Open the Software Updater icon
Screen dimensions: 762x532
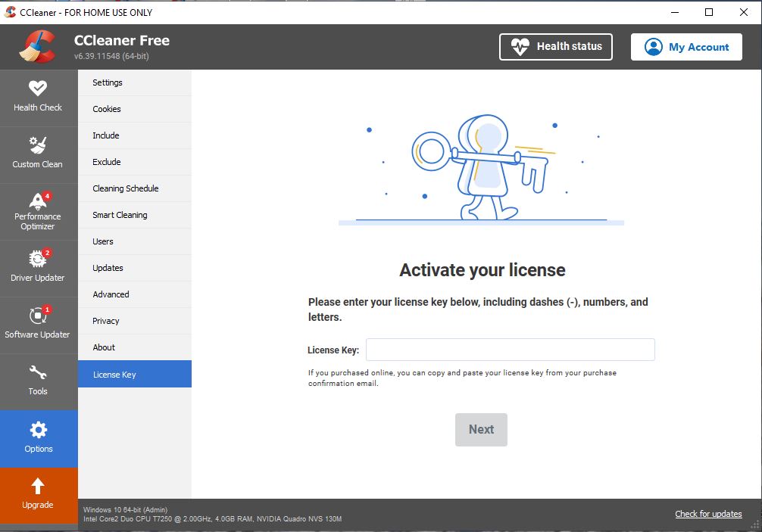point(38,316)
